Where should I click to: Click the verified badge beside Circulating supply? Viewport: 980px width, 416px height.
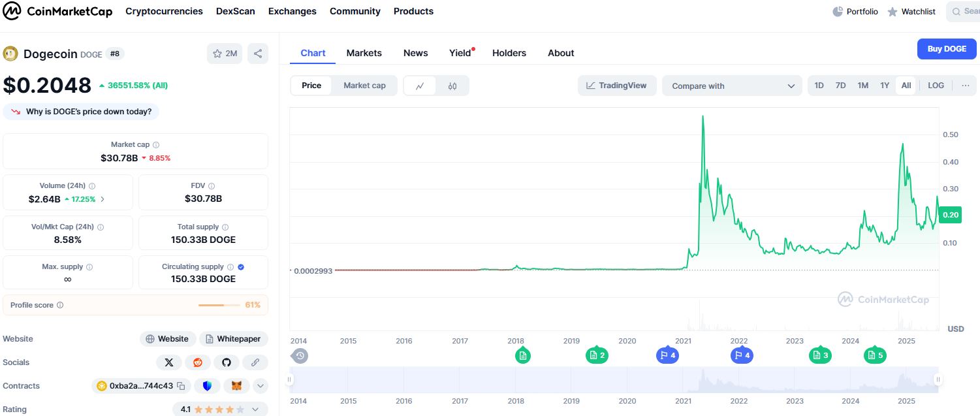click(x=241, y=267)
